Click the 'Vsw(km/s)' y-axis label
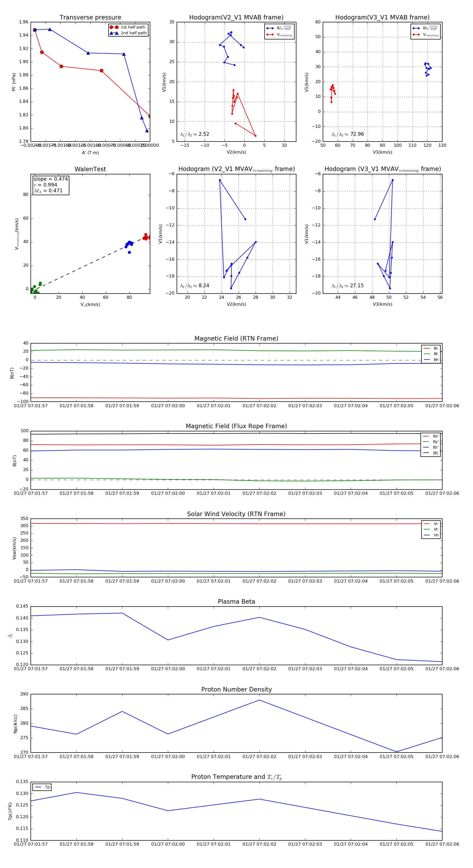 pos(14,549)
